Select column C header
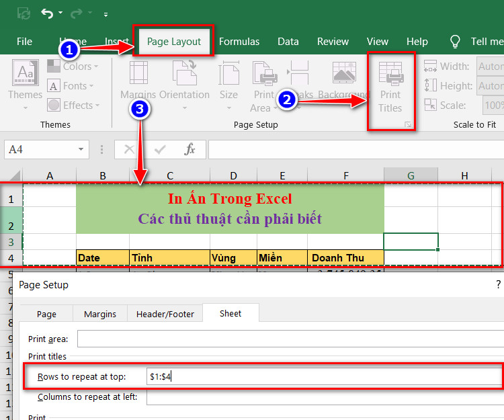 tap(170, 176)
